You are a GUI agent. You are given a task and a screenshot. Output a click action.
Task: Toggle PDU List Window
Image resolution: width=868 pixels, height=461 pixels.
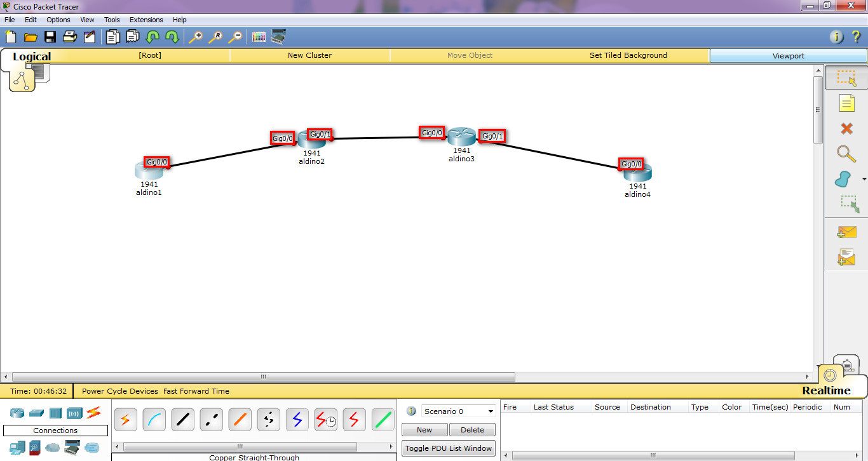[x=448, y=448]
